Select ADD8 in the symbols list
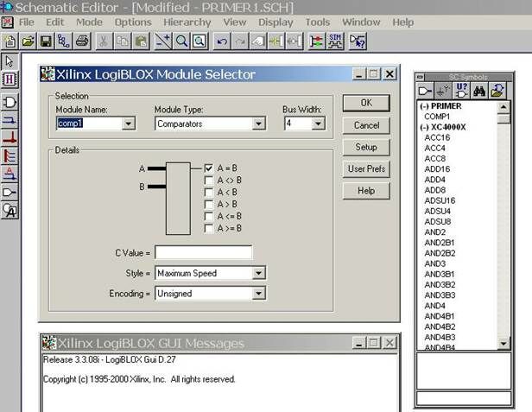 [435, 190]
